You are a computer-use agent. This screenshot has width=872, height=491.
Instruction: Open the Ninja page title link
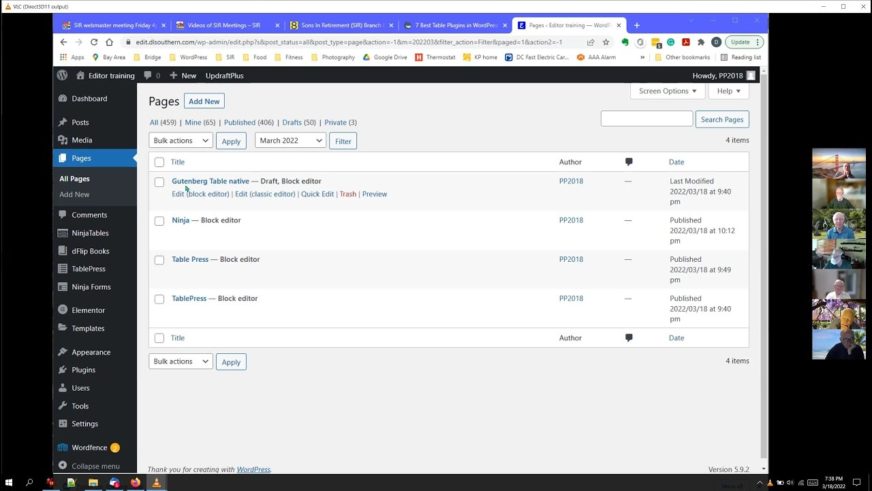coord(180,220)
